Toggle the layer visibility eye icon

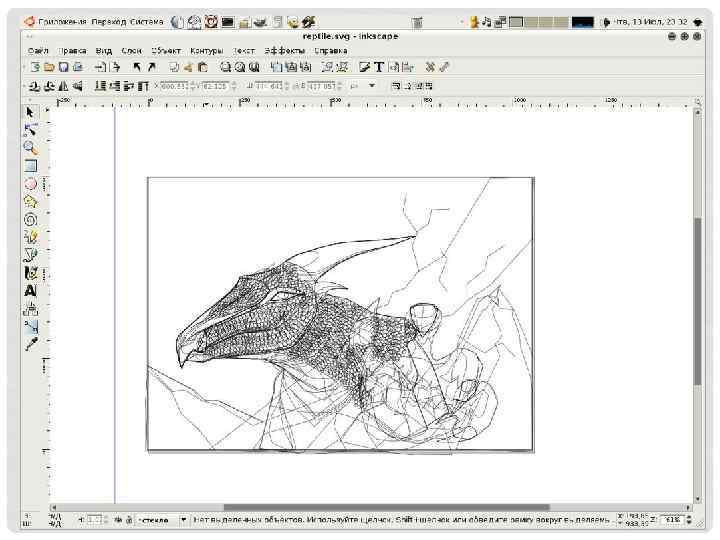tap(118, 520)
